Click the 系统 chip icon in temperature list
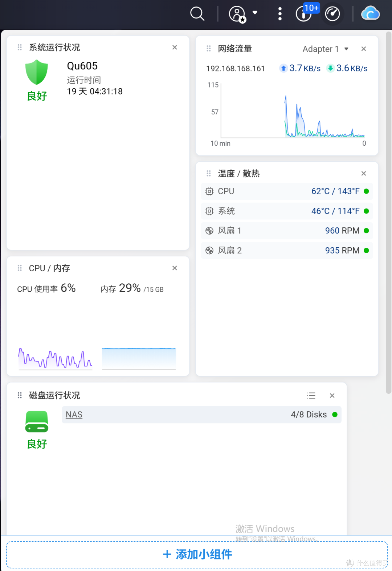The width and height of the screenshot is (392, 571). tap(209, 211)
